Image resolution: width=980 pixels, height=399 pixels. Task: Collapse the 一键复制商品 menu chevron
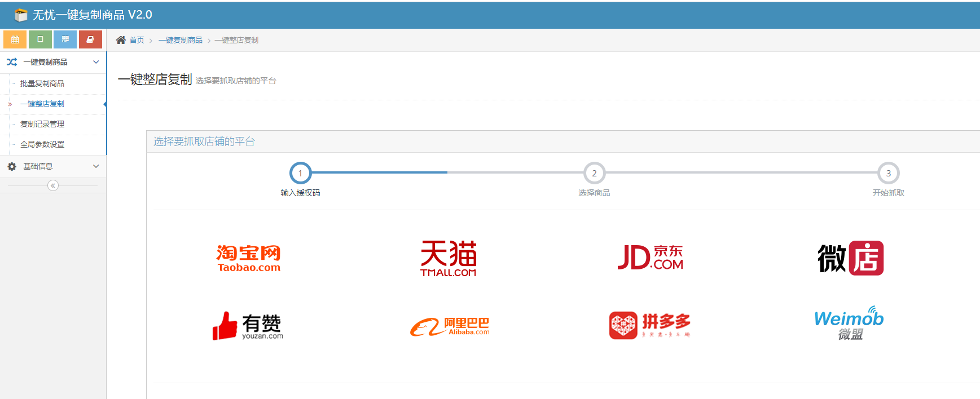coord(96,62)
